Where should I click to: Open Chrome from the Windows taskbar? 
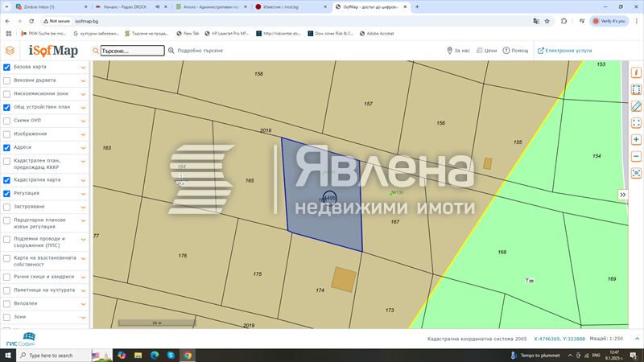[188, 356]
